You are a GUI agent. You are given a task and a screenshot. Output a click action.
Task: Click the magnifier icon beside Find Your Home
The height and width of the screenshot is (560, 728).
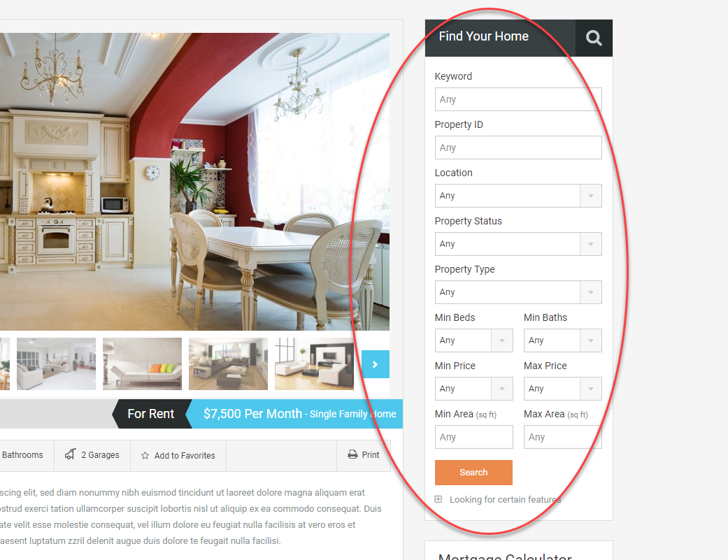coord(593,38)
